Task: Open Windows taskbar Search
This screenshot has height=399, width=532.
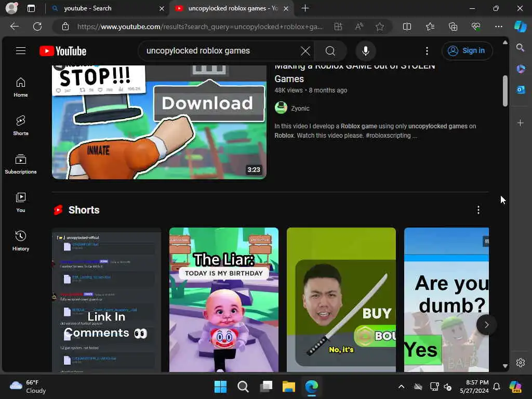Action: tap(243, 387)
